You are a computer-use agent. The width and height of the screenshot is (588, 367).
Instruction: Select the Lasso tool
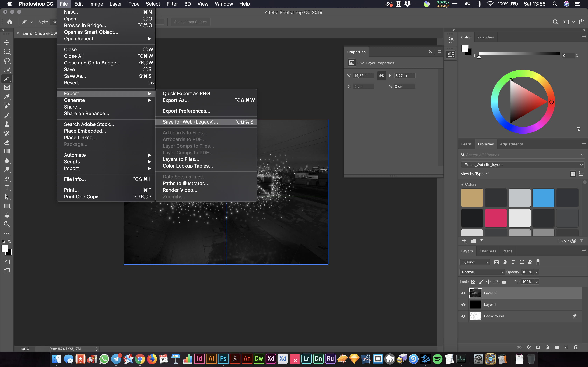(x=7, y=61)
